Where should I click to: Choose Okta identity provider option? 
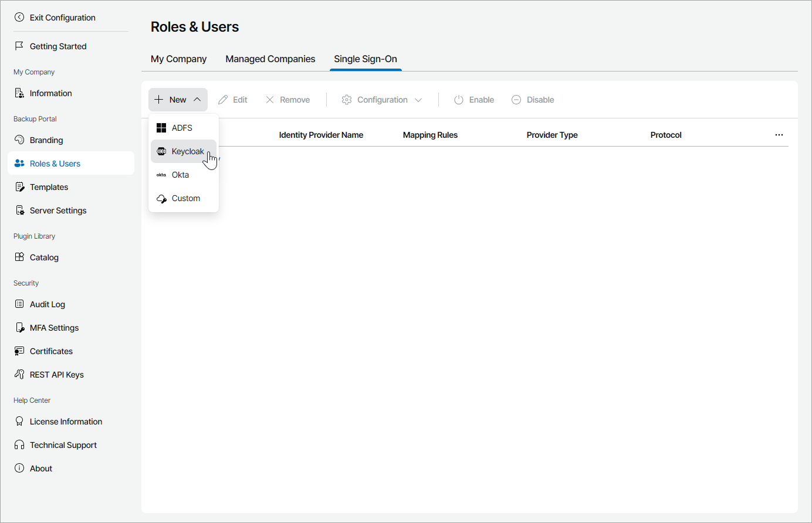[x=180, y=175]
